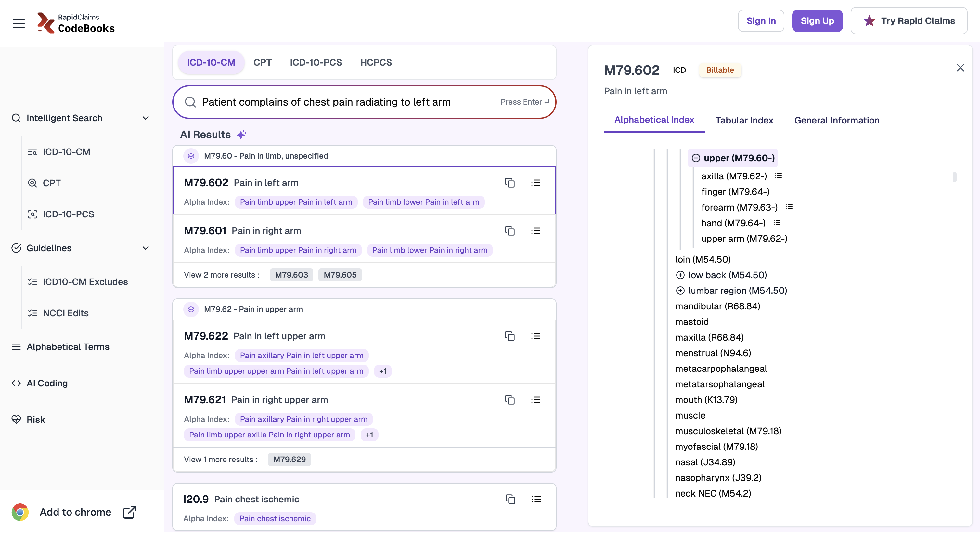The width and height of the screenshot is (980, 533).
Task: Copy code M79.622 using copy icon
Action: [509, 336]
